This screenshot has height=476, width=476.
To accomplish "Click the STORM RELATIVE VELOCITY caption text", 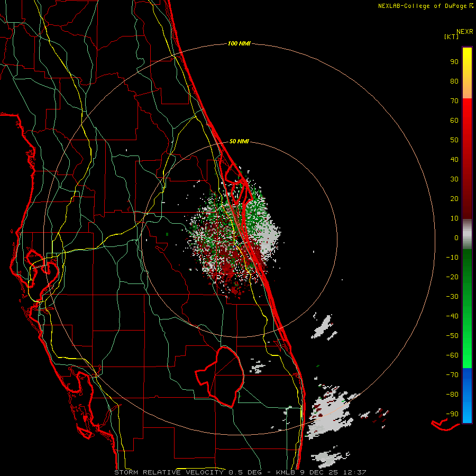I will click(169, 472).
